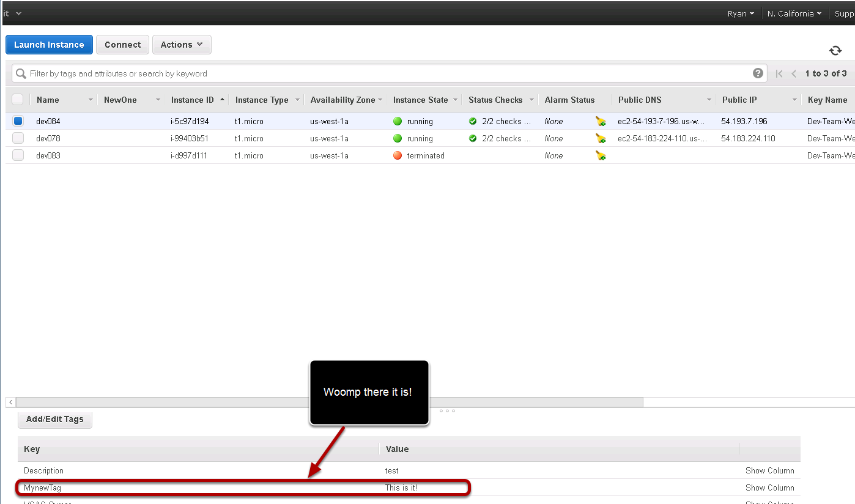The image size is (855, 504).
Task: Click red terminated indicator for dev083
Action: [x=398, y=155]
